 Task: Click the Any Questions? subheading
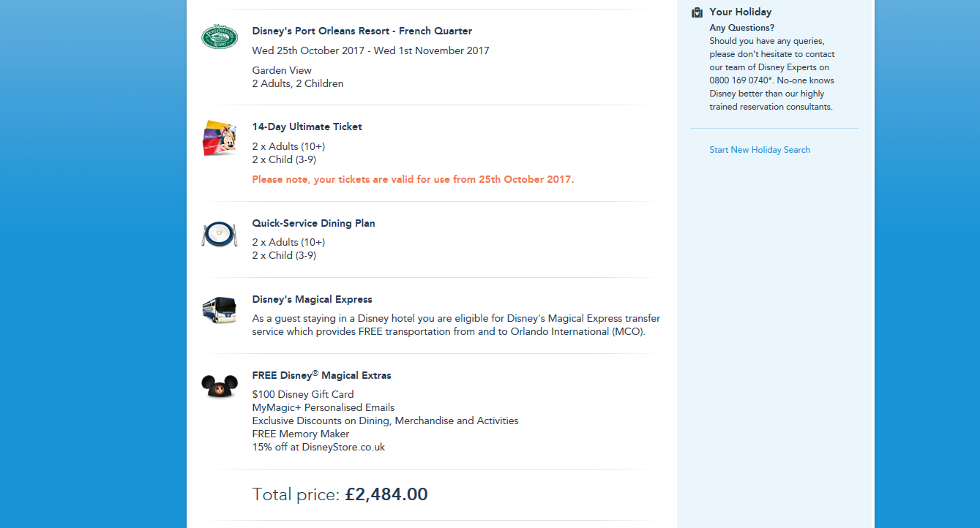pyautogui.click(x=741, y=28)
